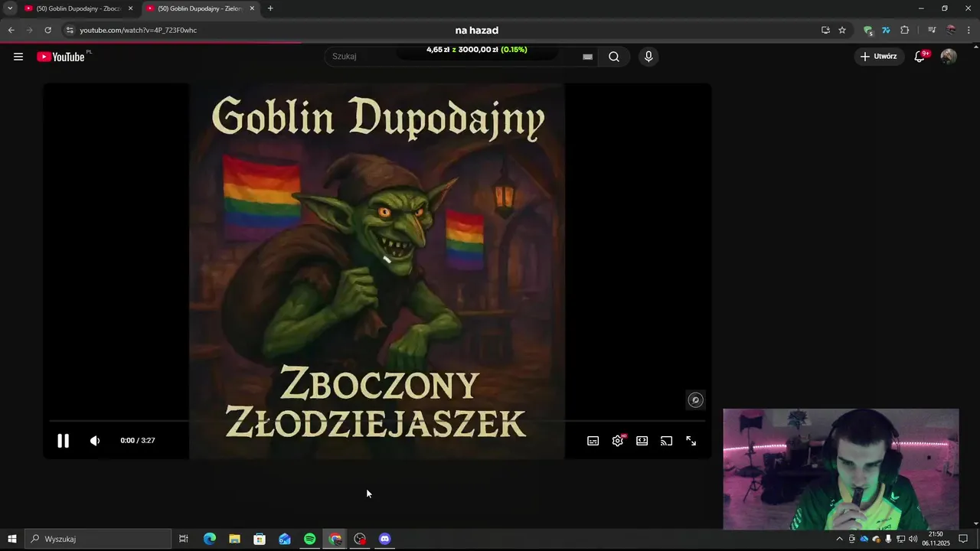The image size is (980, 551).
Task: Open the Outlook mail taskbar icon
Action: pyautogui.click(x=285, y=540)
